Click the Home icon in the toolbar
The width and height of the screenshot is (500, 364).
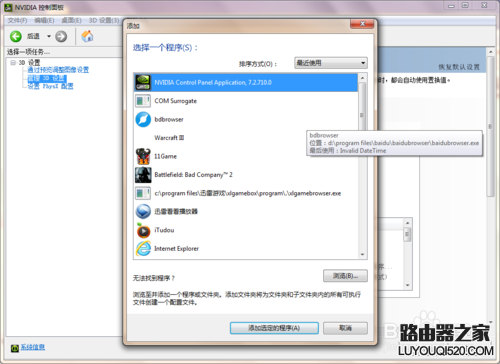tap(87, 36)
